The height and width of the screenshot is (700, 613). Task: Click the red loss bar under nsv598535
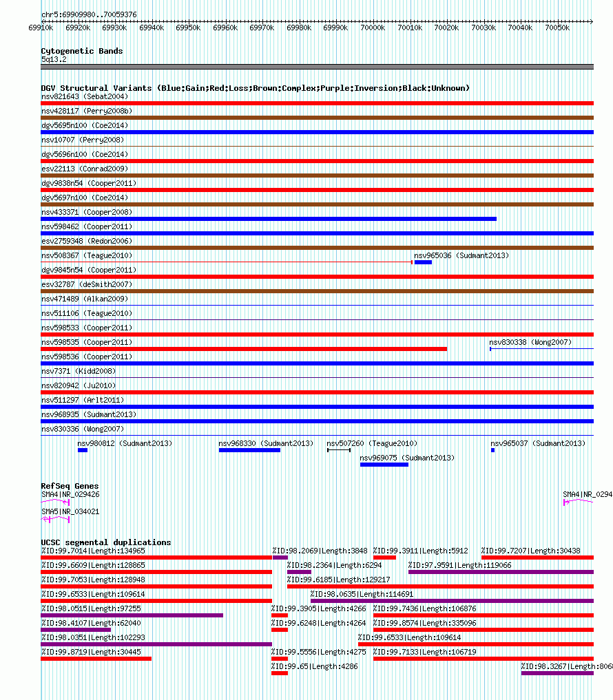244,349
